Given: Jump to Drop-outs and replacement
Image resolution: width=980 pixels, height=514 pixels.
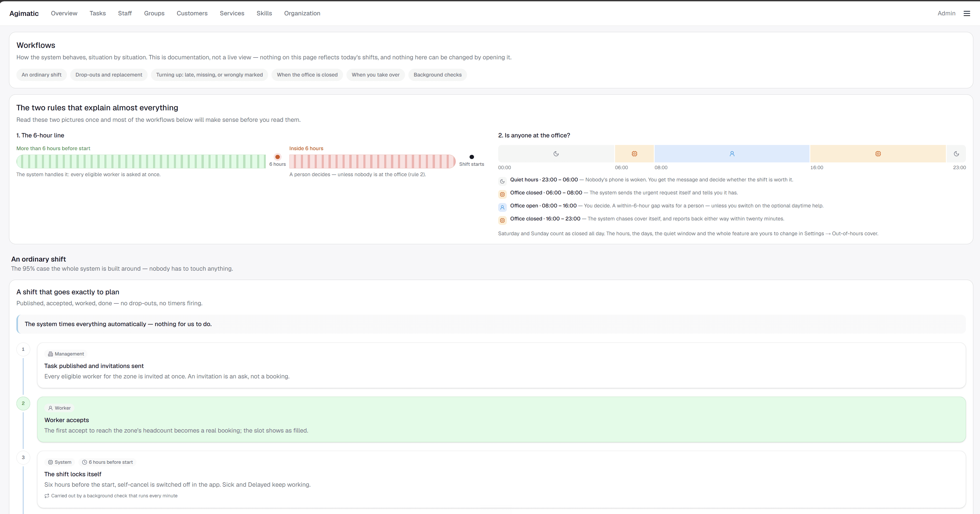Looking at the screenshot, I should tap(109, 75).
